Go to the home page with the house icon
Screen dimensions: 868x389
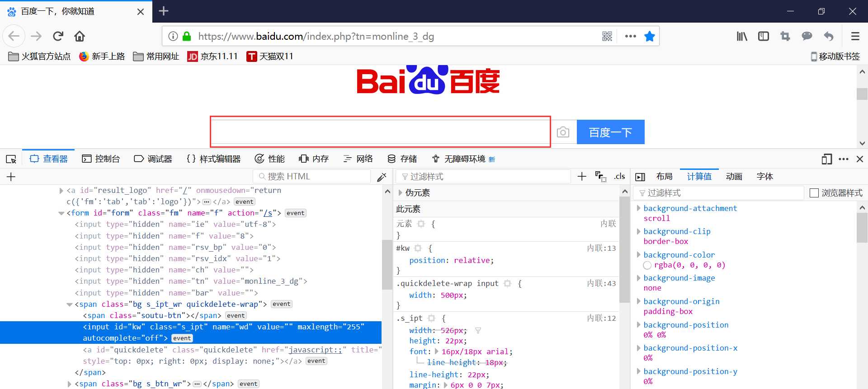[x=80, y=36]
